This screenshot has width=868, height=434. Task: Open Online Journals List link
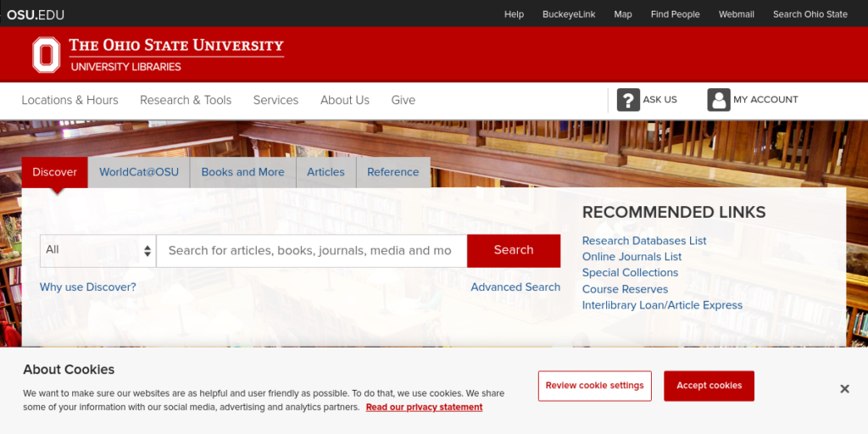point(632,257)
